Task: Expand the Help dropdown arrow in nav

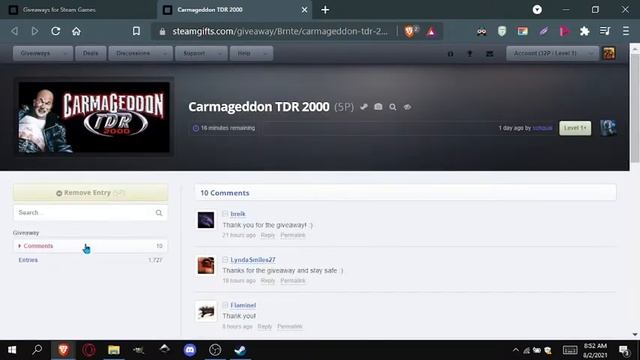Action: coord(265,53)
